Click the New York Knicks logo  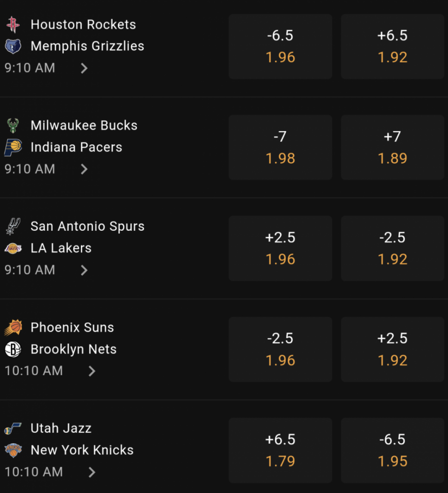click(13, 450)
